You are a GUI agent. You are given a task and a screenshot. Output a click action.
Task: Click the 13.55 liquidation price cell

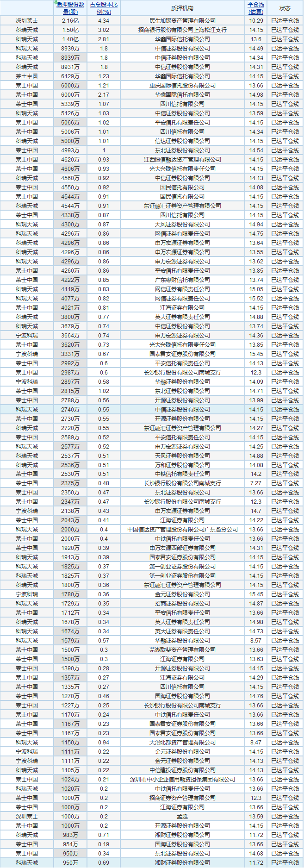(256, 252)
